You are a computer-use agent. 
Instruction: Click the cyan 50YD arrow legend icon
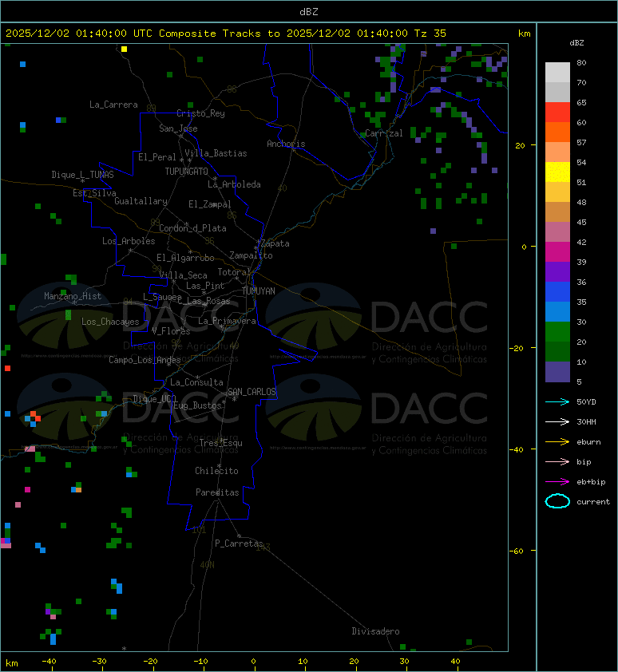coord(557,402)
